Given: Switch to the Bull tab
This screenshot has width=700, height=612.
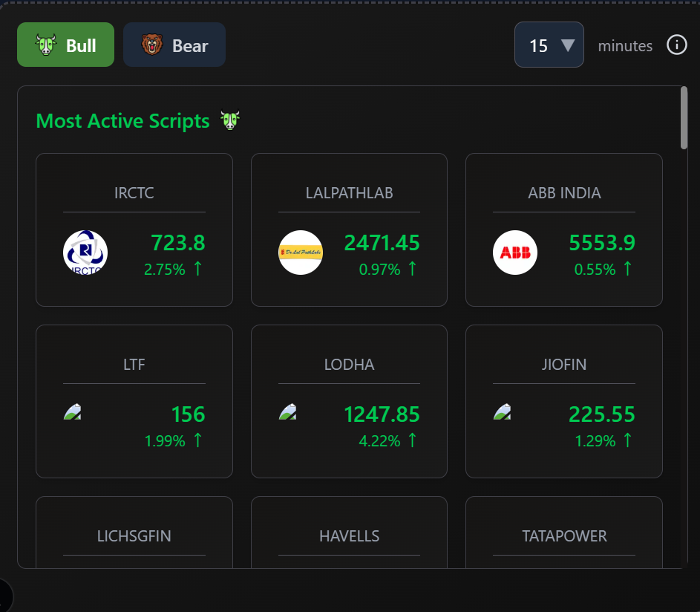Looking at the screenshot, I should pos(65,45).
